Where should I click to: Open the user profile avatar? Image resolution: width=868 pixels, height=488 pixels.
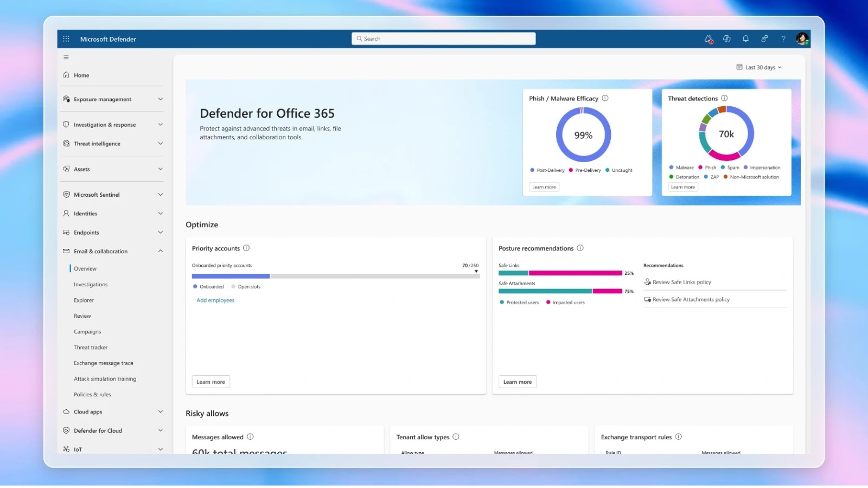(x=802, y=39)
